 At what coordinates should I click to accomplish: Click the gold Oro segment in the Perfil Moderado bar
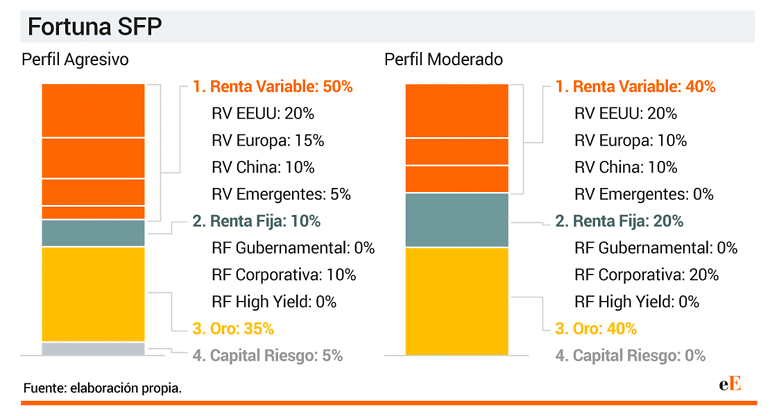pyautogui.click(x=456, y=301)
